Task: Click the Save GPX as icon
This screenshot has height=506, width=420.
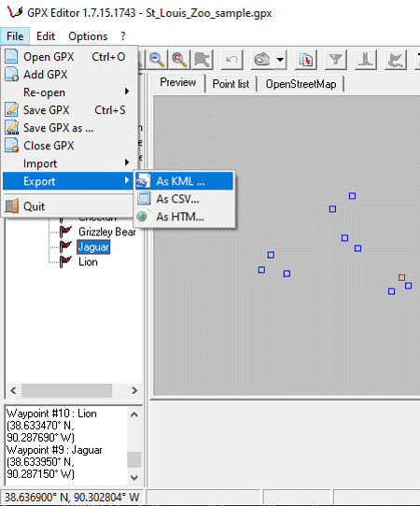Action: click(x=12, y=128)
